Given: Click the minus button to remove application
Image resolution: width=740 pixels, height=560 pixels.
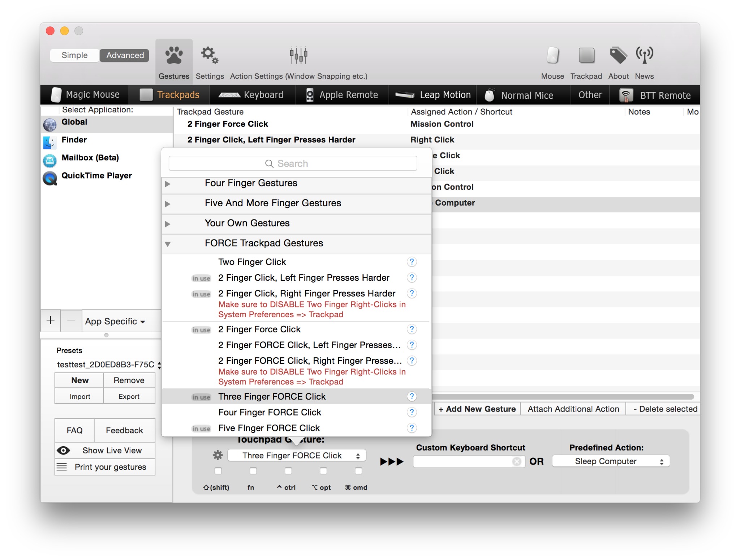Looking at the screenshot, I should tap(71, 320).
